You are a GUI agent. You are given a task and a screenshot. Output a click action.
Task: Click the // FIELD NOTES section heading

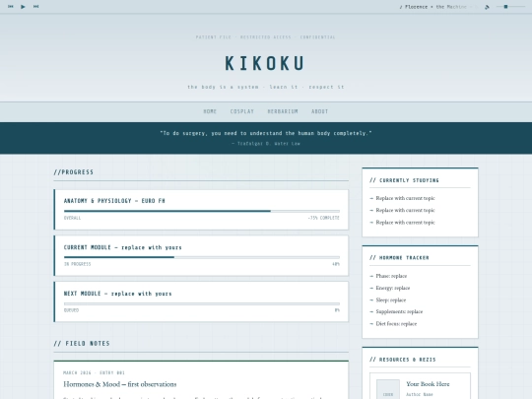pyautogui.click(x=82, y=344)
